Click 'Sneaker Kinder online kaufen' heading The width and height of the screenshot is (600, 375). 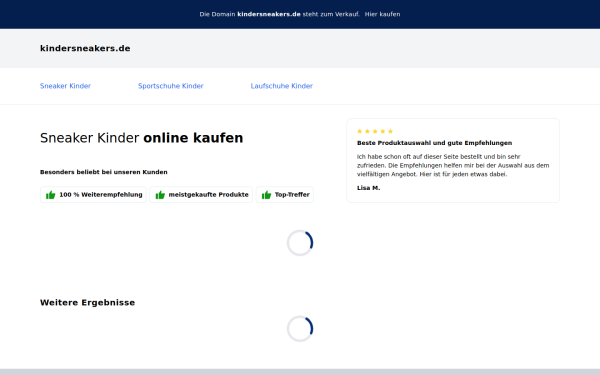point(141,138)
